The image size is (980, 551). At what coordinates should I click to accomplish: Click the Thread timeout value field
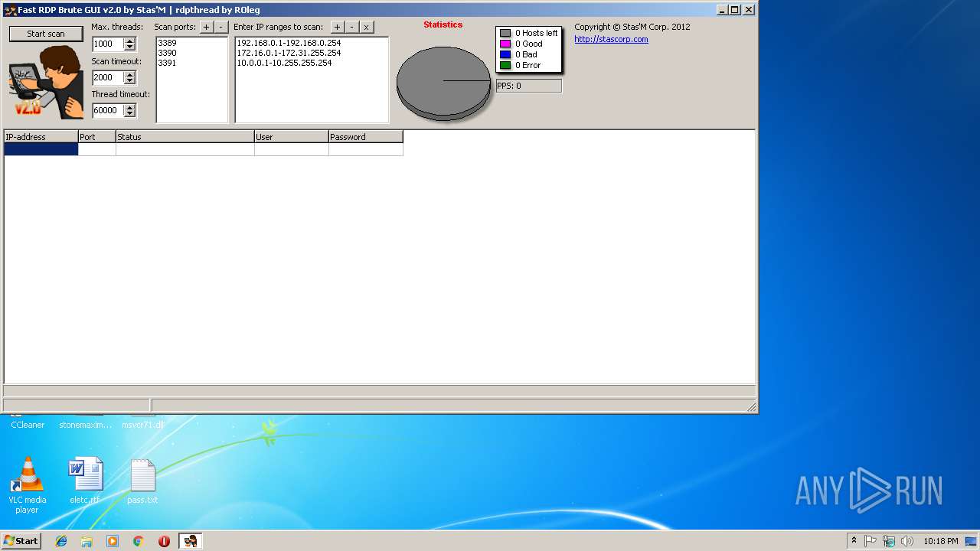click(107, 110)
